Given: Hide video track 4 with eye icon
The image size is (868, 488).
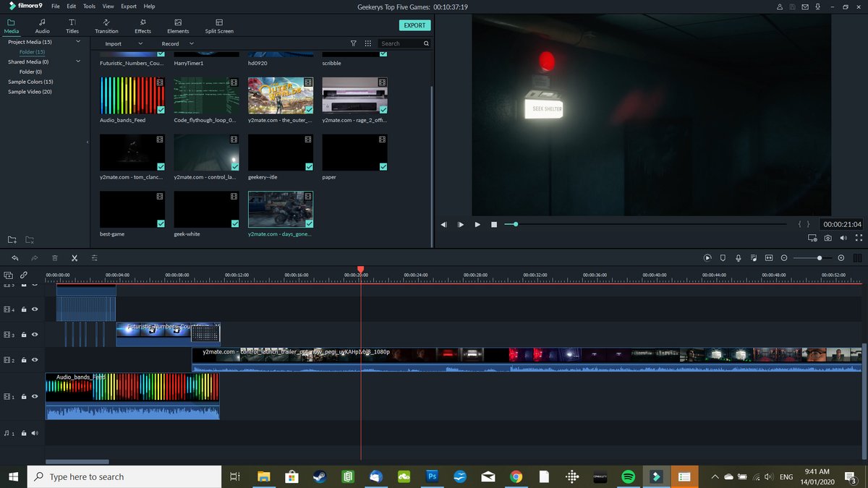Looking at the screenshot, I should [x=35, y=309].
